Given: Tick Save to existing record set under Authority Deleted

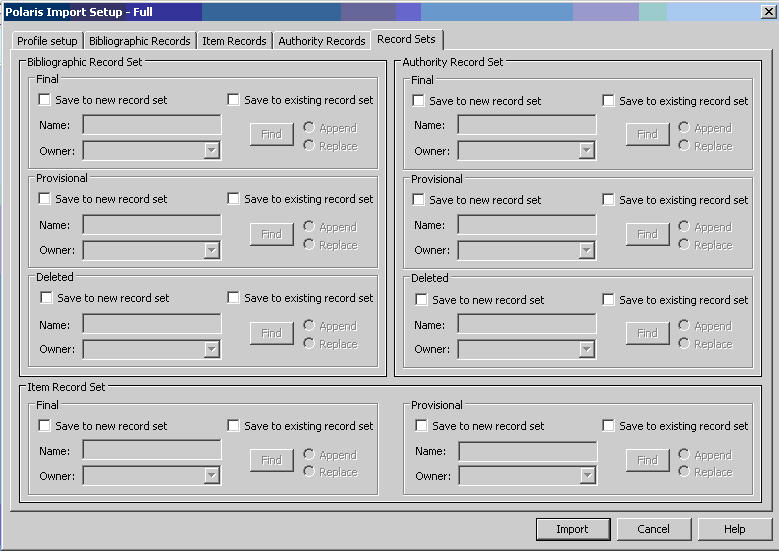Looking at the screenshot, I should tap(608, 299).
